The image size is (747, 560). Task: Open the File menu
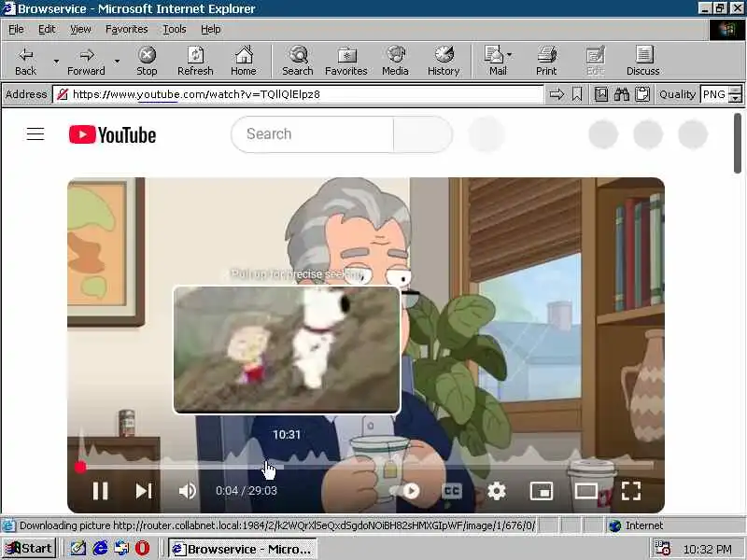tap(16, 30)
